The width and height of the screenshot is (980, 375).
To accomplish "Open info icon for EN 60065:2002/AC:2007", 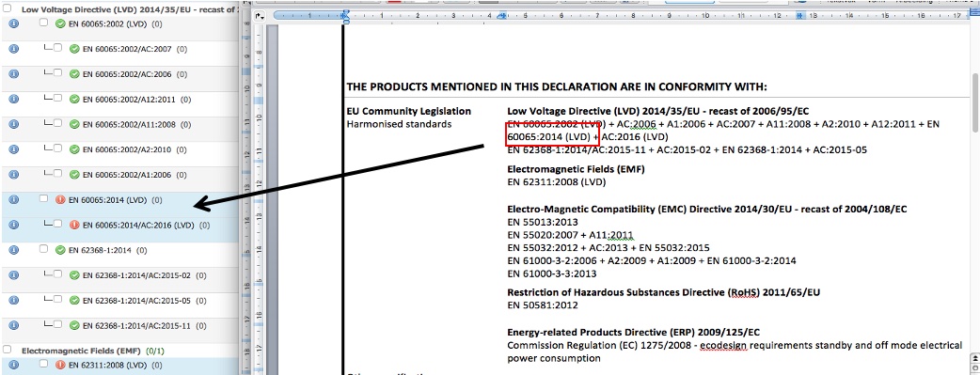I will [14, 48].
